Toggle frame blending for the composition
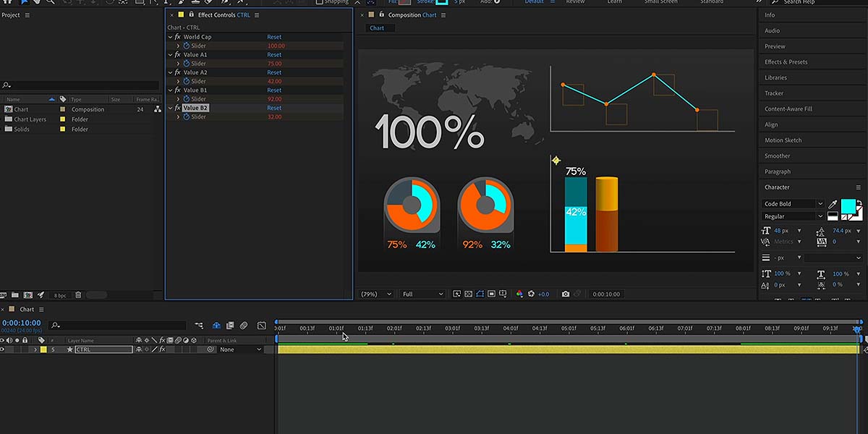Image resolution: width=868 pixels, height=434 pixels. (x=230, y=325)
